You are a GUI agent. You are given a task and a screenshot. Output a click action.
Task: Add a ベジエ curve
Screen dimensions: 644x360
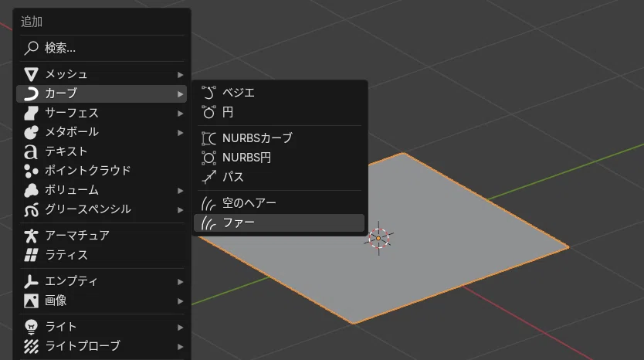(279, 93)
